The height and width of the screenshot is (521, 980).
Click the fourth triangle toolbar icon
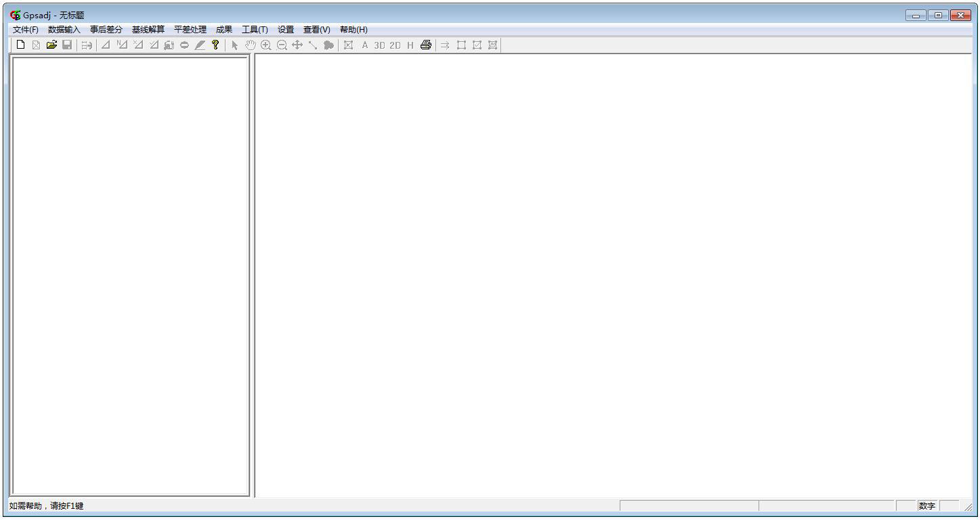[x=153, y=45]
